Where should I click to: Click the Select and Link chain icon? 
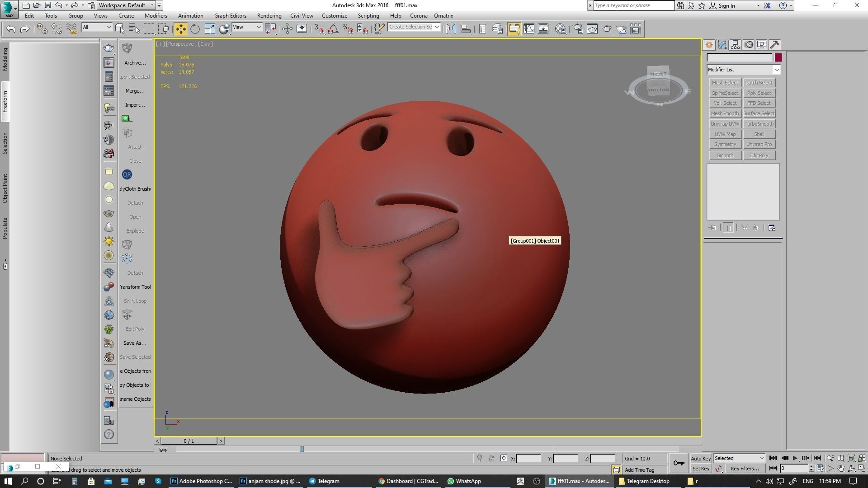click(x=42, y=29)
